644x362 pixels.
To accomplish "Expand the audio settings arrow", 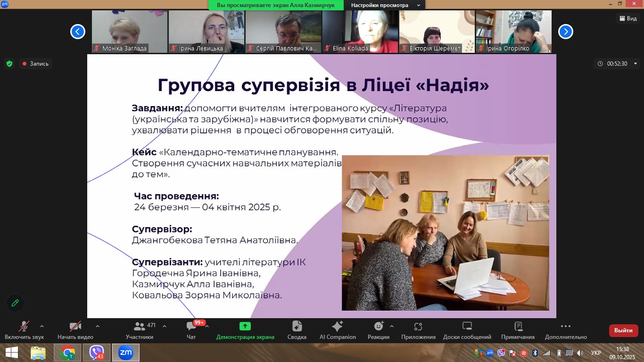I will [42, 326].
